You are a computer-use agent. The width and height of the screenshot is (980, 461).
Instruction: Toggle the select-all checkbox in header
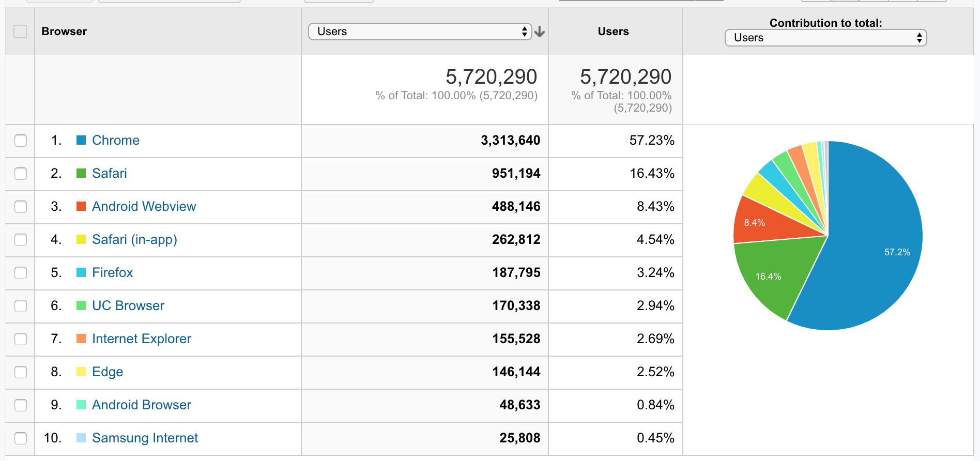[x=20, y=32]
